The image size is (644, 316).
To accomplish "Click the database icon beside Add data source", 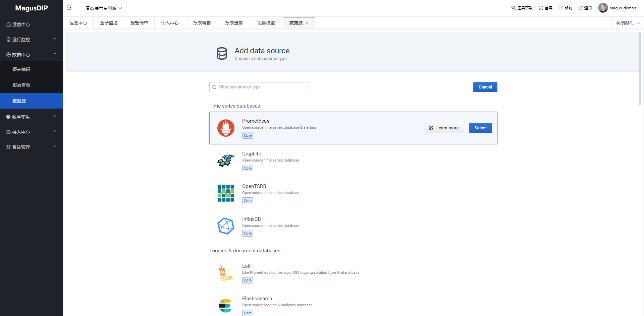I will pos(222,54).
